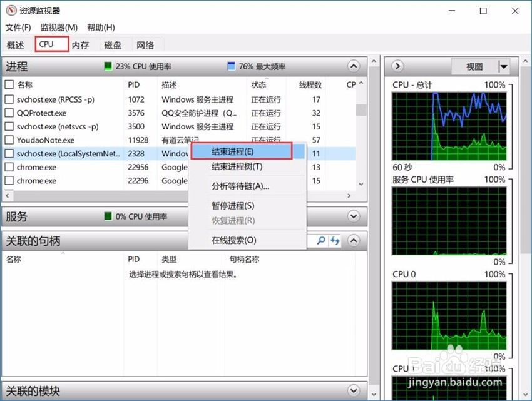Viewport: 532px width, 401px height.
Task: Check the svchost.exe RPCSS process checkbox
Action: (8, 99)
